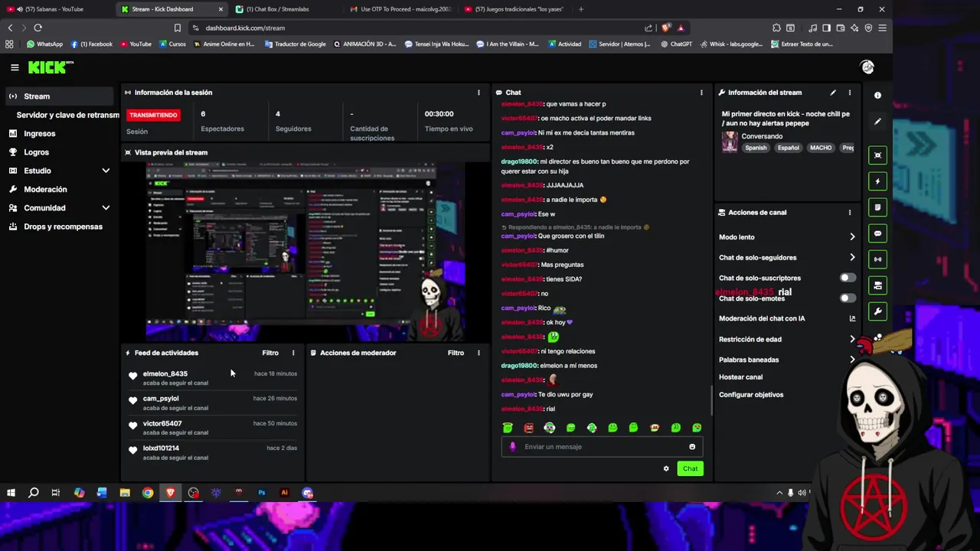
Task: Open Chrome from the taskbar
Action: [x=148, y=493]
